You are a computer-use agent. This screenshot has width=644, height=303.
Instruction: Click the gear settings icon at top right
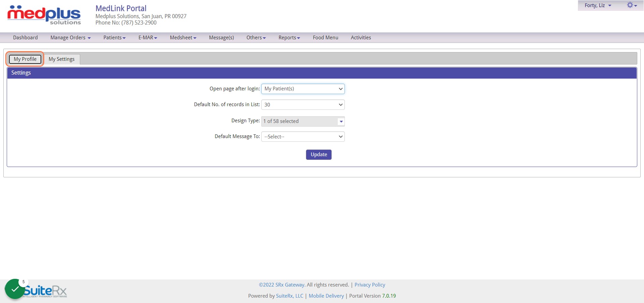(x=632, y=5)
